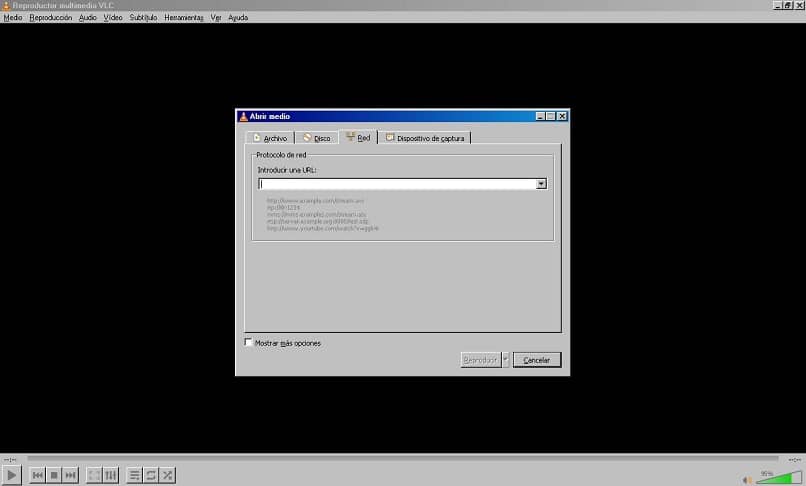
Task: Stop playback with the square Stop button
Action: (54, 475)
